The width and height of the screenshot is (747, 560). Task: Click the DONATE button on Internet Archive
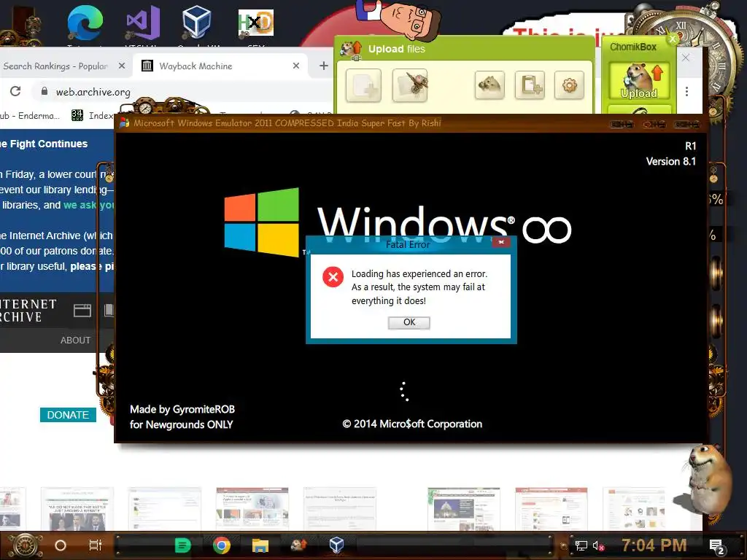click(68, 415)
